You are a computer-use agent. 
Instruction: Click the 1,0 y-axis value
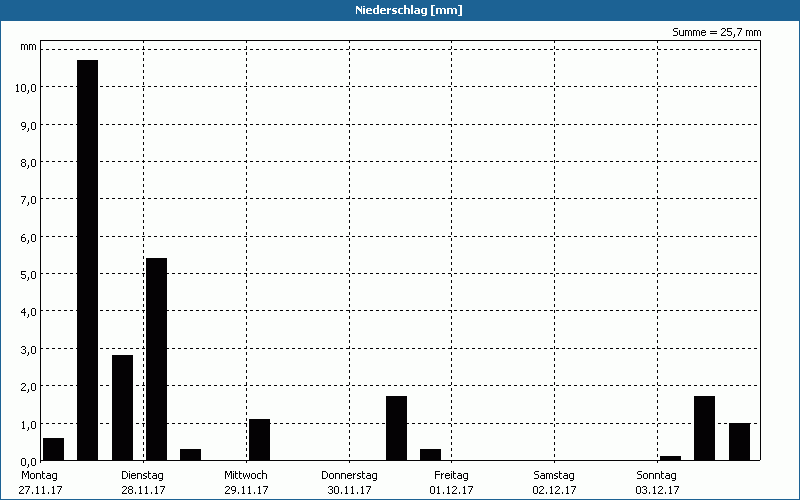[x=28, y=424]
